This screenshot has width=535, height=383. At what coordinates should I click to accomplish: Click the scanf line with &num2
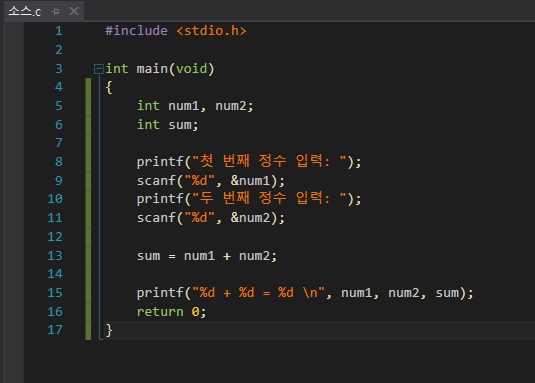[x=211, y=218]
